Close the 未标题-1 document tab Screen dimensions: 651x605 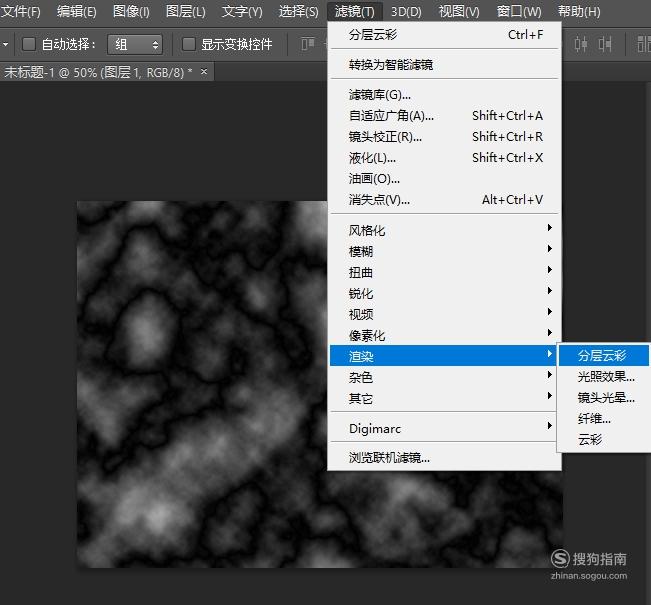coord(204,71)
